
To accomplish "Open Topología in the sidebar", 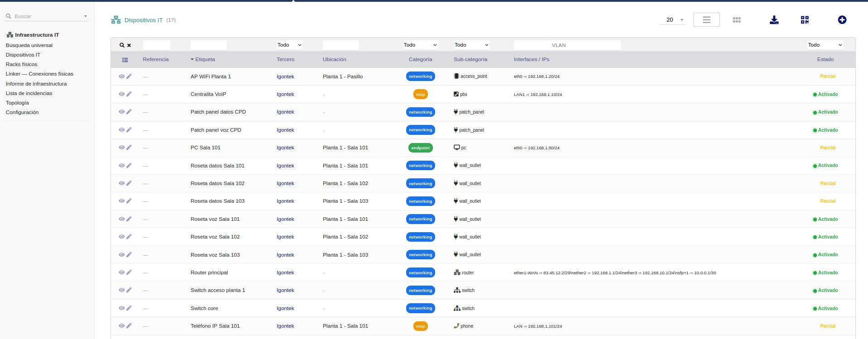I will point(17,103).
